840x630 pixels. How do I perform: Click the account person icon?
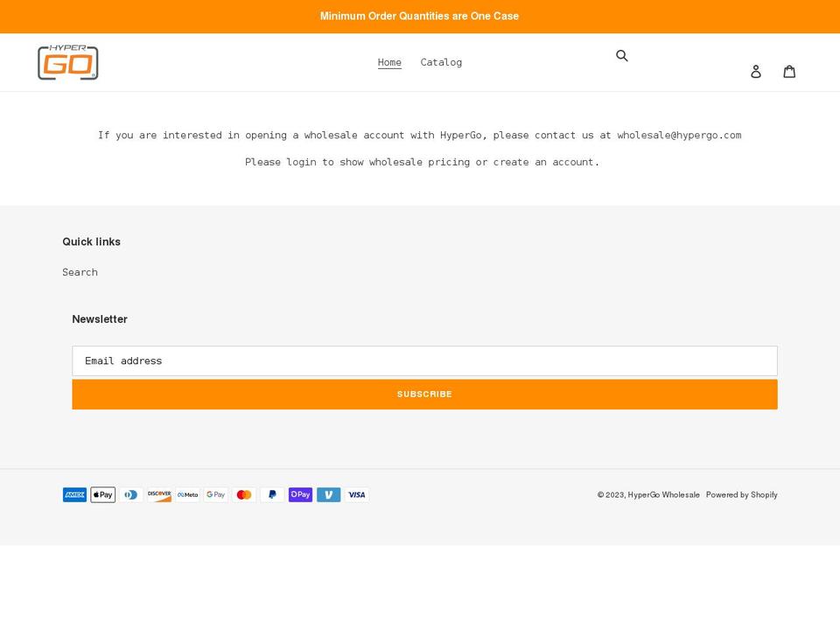coord(756,71)
